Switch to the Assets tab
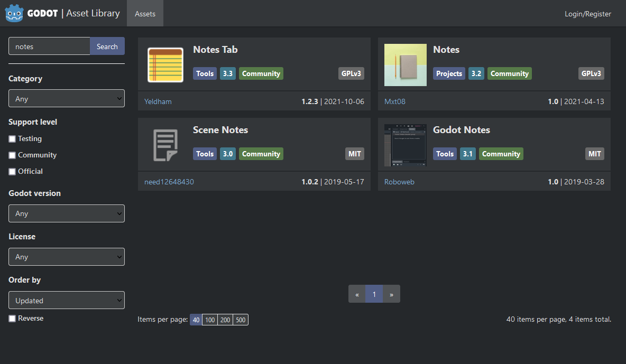The height and width of the screenshot is (364, 626). [x=145, y=14]
